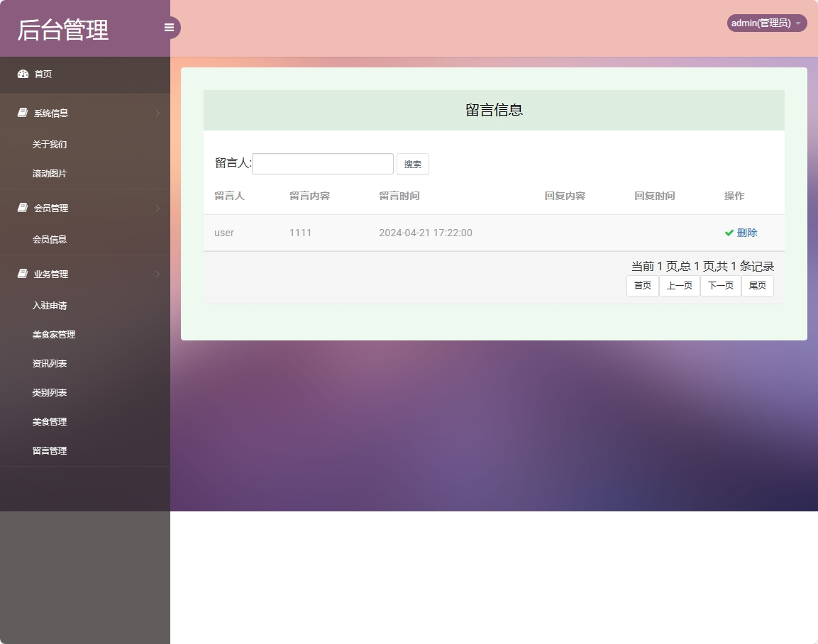Click 删除 to delete user's message
Viewport: 818px width, 644px height.
747,232
